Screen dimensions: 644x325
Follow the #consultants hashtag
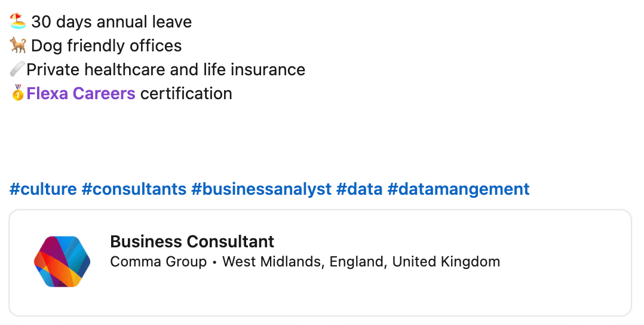click(x=134, y=189)
